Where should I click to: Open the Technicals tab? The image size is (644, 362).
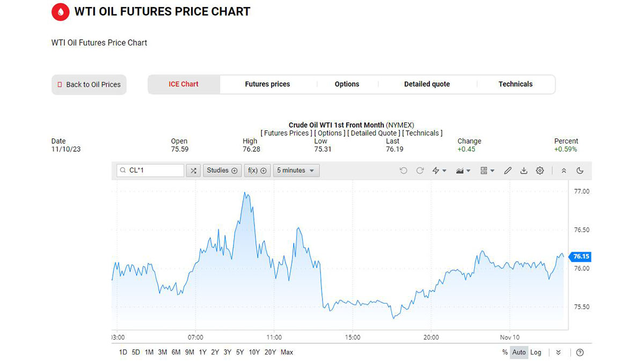point(515,84)
